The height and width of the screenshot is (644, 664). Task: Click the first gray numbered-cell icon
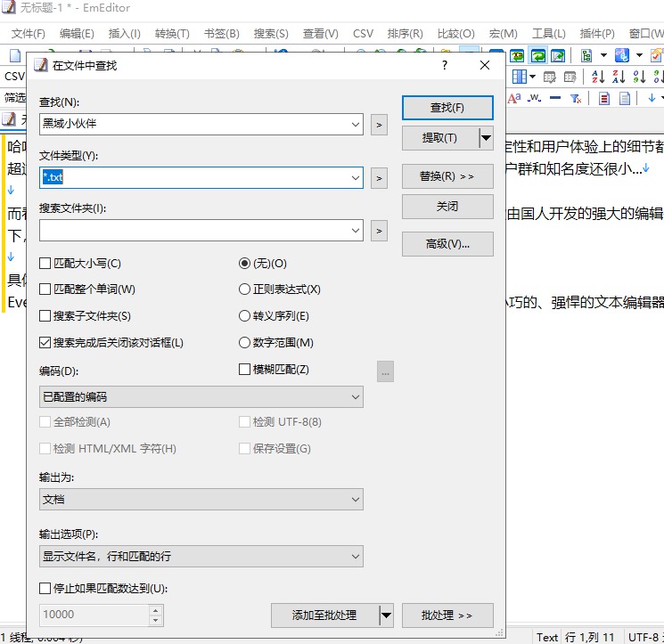tap(550, 77)
